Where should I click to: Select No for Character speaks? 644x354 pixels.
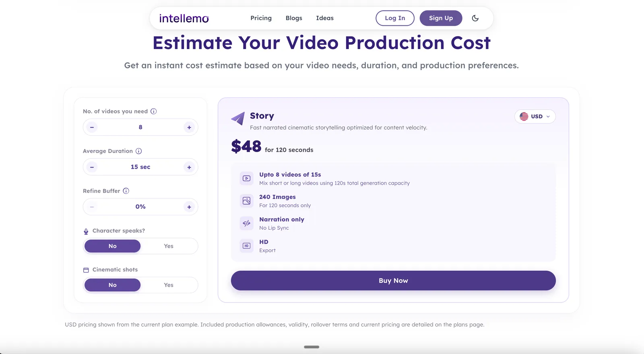pyautogui.click(x=113, y=246)
